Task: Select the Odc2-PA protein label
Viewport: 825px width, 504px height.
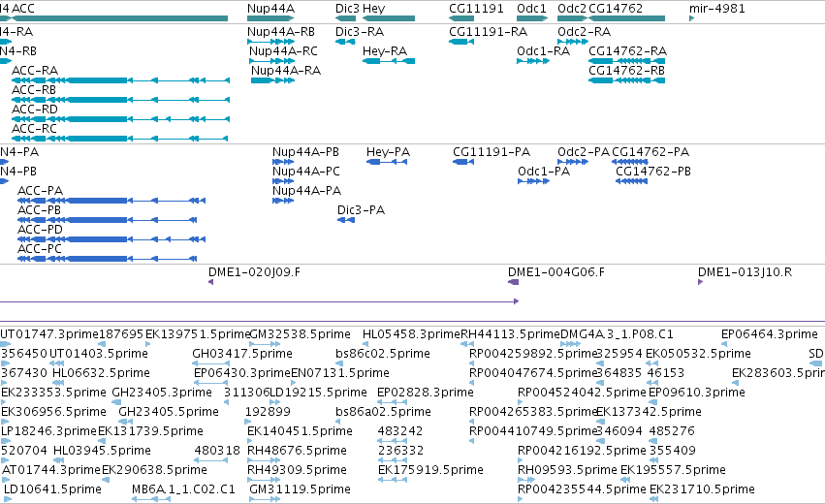Action: pos(584,152)
